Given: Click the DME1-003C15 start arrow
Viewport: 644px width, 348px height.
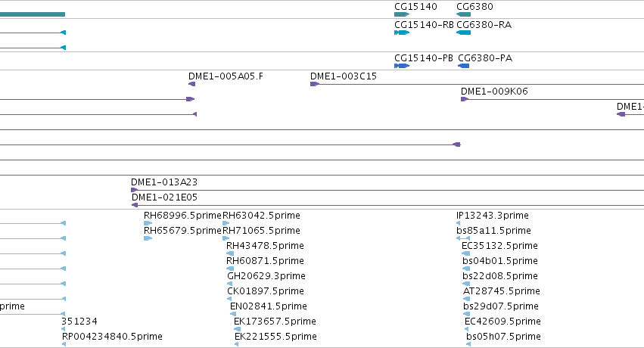Looking at the screenshot, I should click(x=315, y=84).
